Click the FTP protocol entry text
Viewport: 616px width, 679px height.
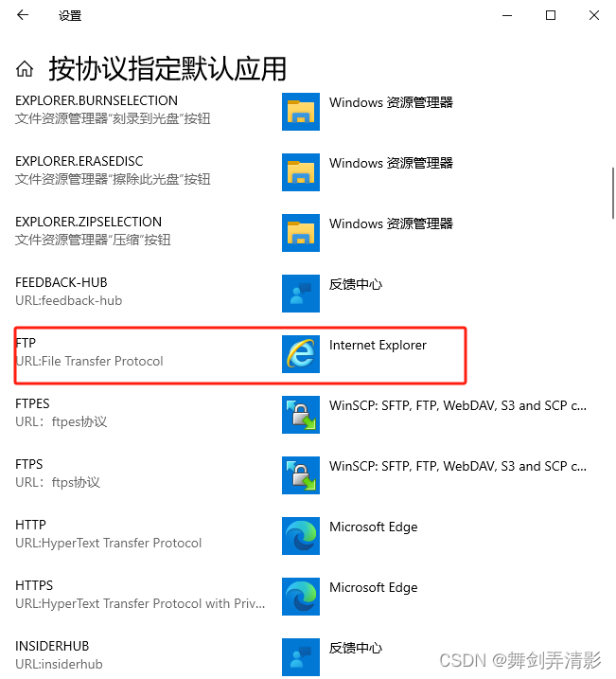26,343
